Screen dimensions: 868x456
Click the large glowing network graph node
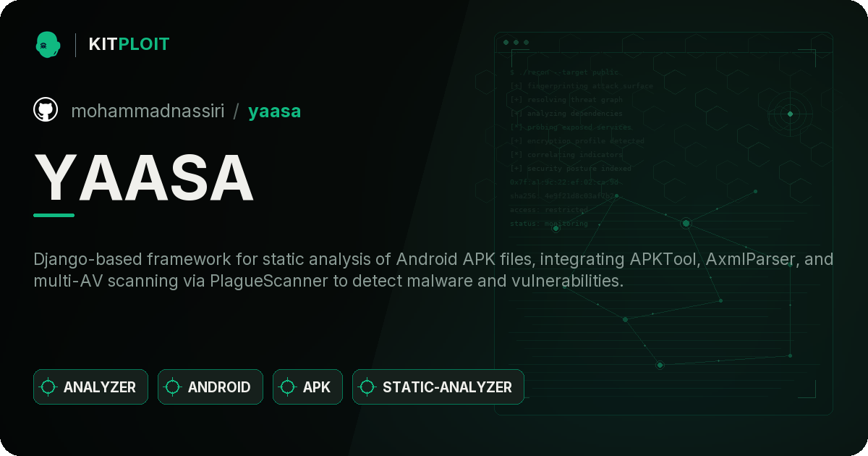pos(686,224)
